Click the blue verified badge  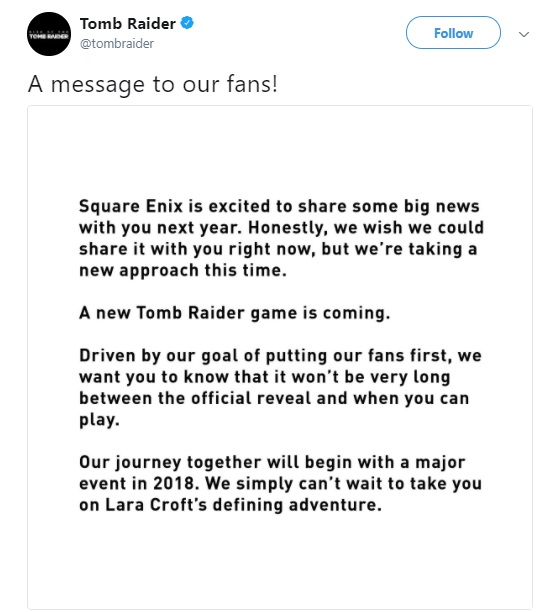point(187,23)
